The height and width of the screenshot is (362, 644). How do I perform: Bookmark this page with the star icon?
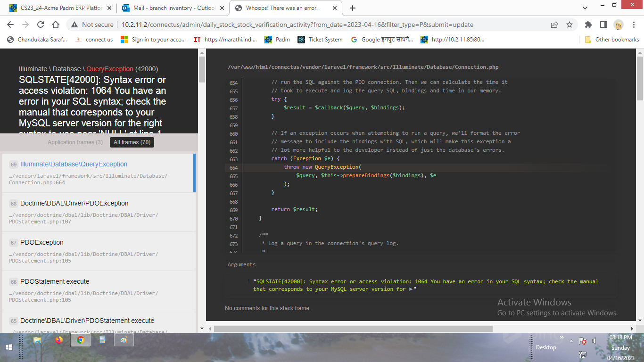pyautogui.click(x=570, y=25)
